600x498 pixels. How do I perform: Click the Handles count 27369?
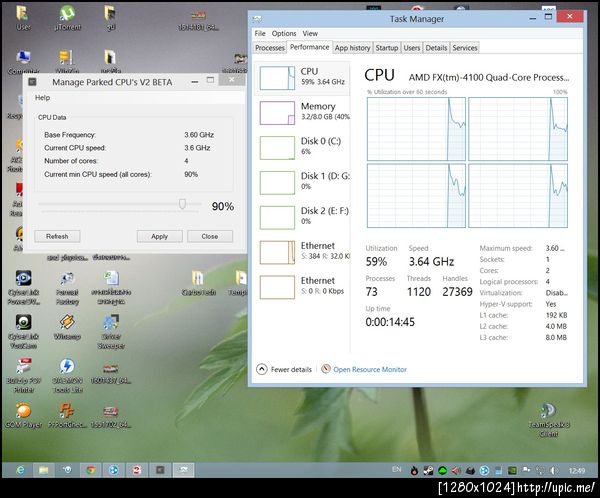(x=457, y=292)
